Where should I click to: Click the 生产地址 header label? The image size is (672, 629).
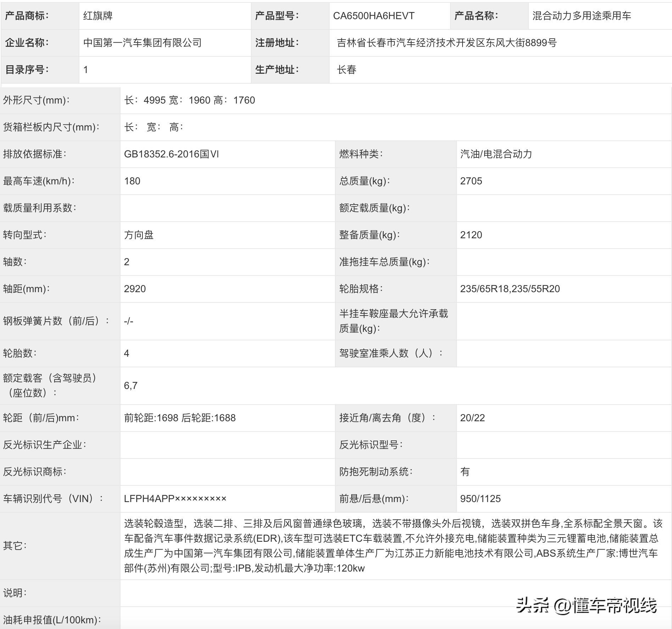[x=277, y=69]
